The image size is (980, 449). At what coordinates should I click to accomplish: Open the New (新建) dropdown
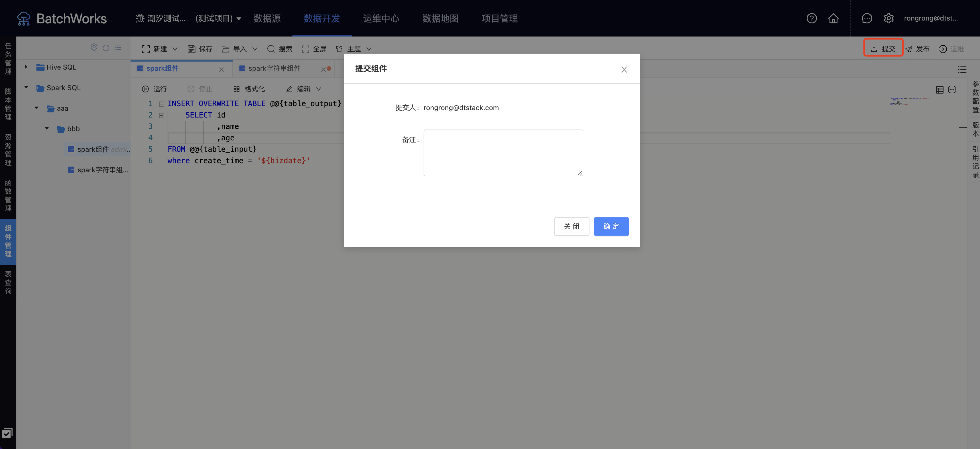tap(159, 49)
